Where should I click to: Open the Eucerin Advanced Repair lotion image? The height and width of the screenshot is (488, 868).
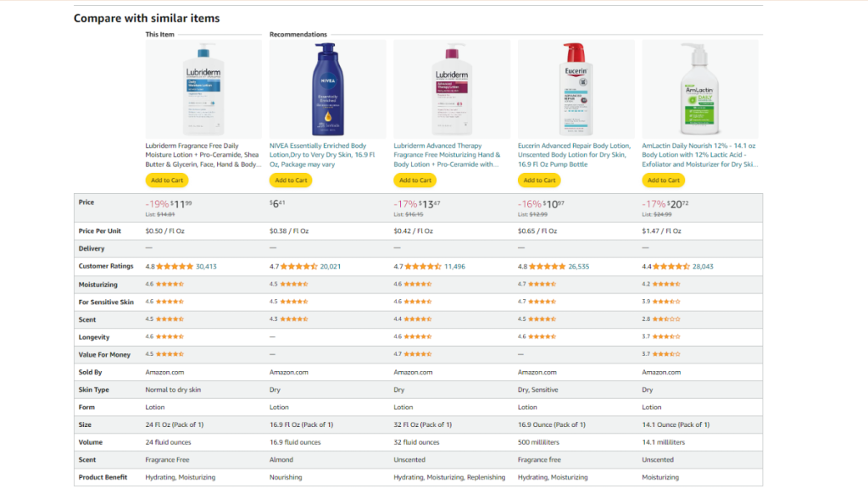click(x=576, y=89)
